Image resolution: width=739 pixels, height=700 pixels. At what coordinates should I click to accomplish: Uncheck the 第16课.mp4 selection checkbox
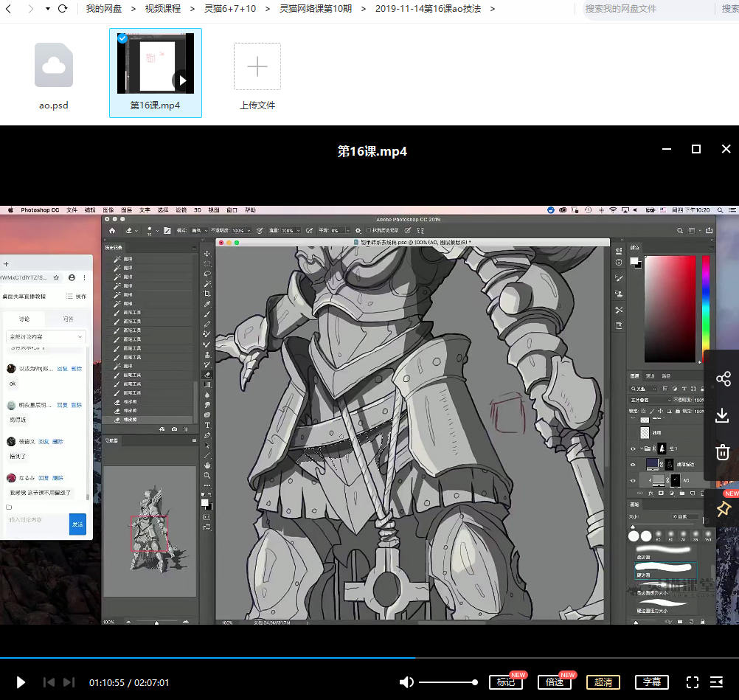pos(122,38)
